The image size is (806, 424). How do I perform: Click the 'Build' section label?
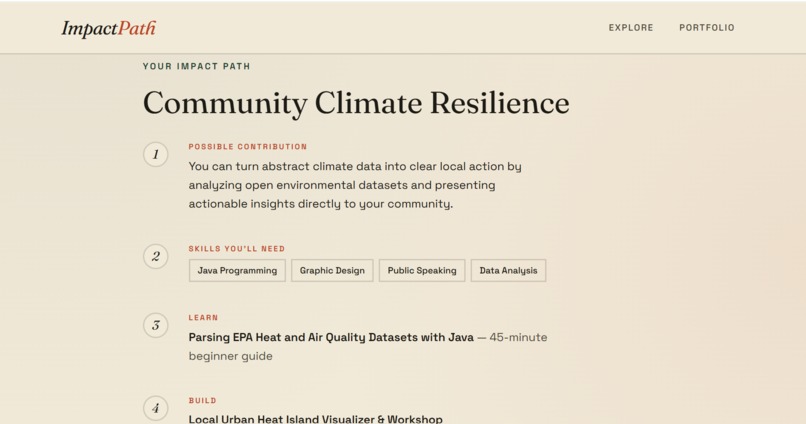coord(203,400)
